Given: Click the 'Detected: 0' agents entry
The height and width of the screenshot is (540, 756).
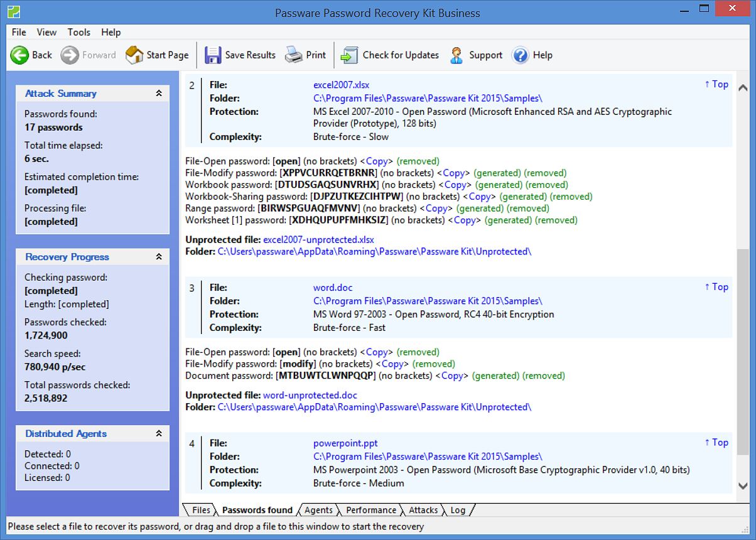Looking at the screenshot, I should 48,454.
